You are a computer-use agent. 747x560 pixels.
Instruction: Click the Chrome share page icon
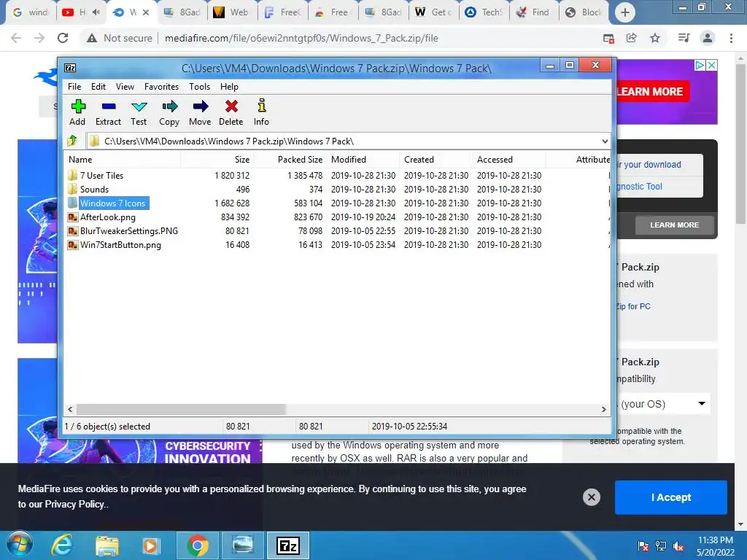coord(632,38)
